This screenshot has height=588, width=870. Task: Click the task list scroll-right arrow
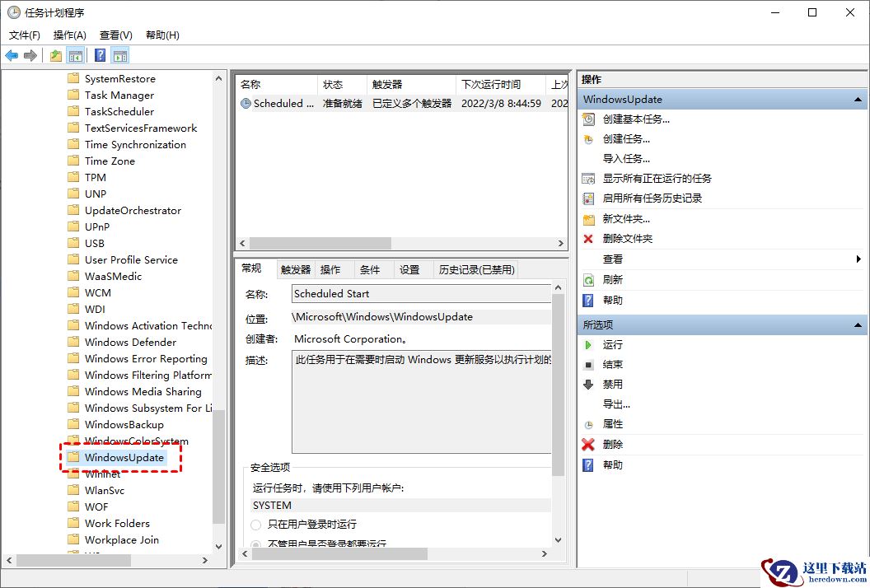click(x=560, y=244)
